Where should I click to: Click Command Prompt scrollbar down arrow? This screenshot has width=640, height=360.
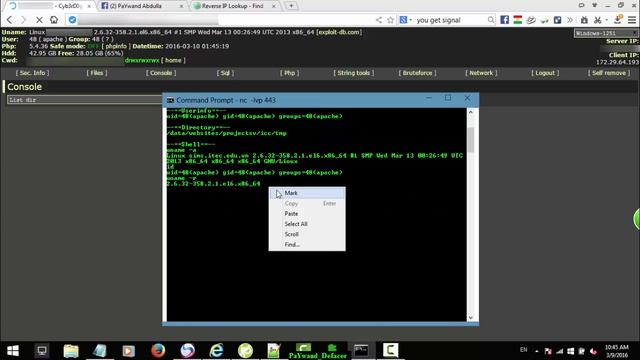(471, 317)
